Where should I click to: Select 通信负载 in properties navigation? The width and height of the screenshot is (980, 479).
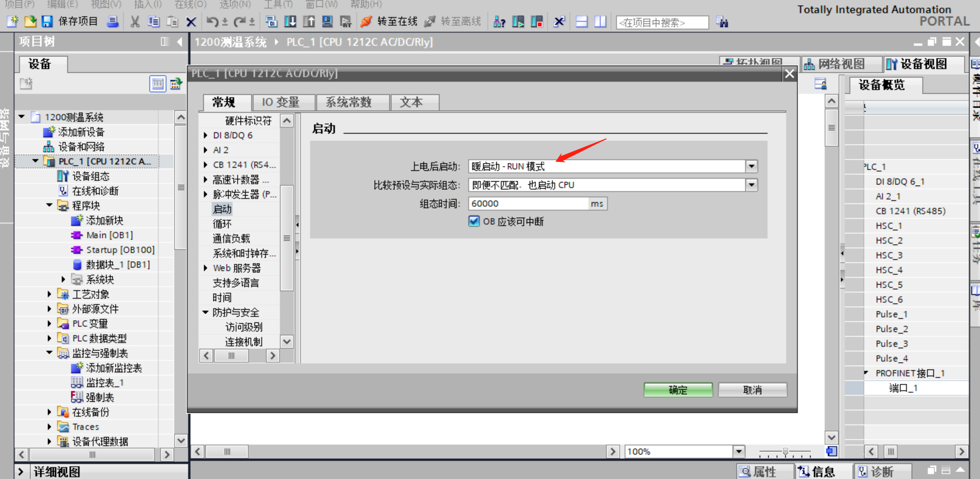[231, 238]
